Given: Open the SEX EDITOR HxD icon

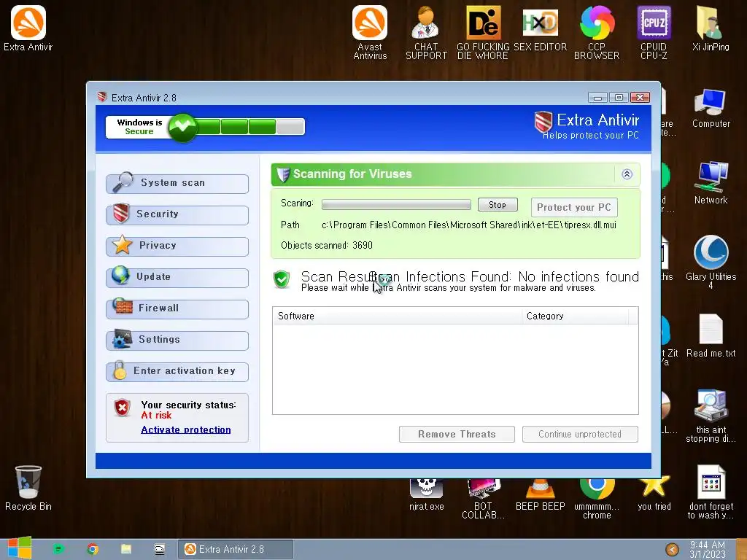Looking at the screenshot, I should click(x=540, y=28).
